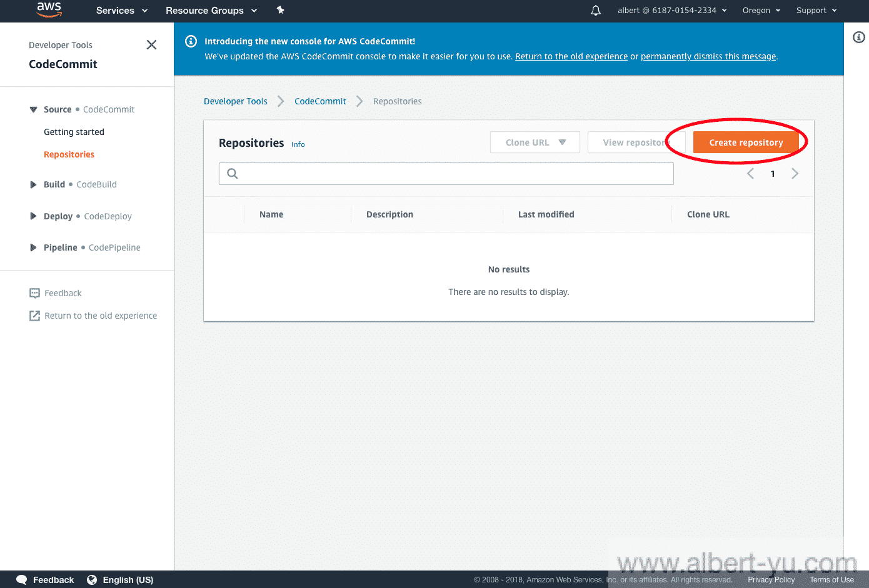
Task: Open Terms of Use footer link
Action: [831, 580]
